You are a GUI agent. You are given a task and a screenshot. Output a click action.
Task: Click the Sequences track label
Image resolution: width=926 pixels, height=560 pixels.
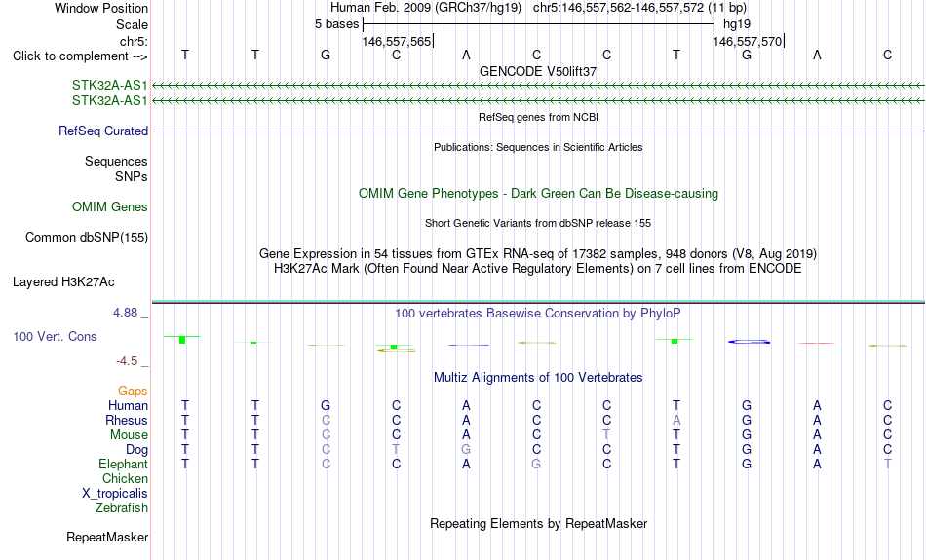pos(116,161)
